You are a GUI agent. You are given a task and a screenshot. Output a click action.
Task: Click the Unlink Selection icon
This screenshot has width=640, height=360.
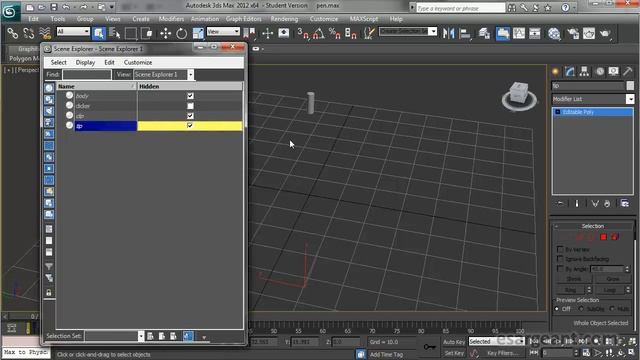29,33
